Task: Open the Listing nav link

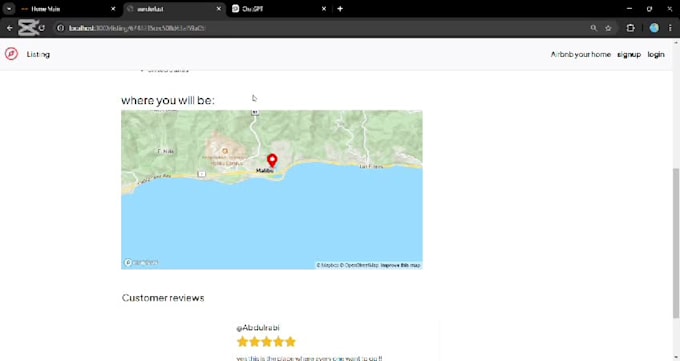Action: coord(38,54)
